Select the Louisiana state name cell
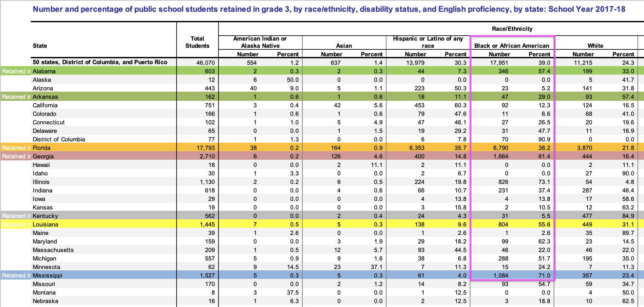The image size is (644, 307). coord(46,225)
